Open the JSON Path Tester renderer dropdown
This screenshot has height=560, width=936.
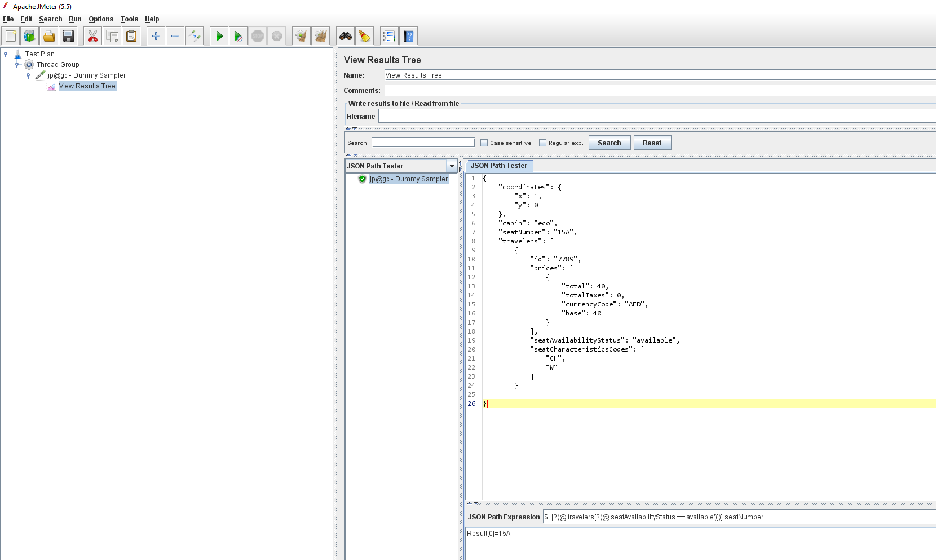pyautogui.click(x=452, y=166)
